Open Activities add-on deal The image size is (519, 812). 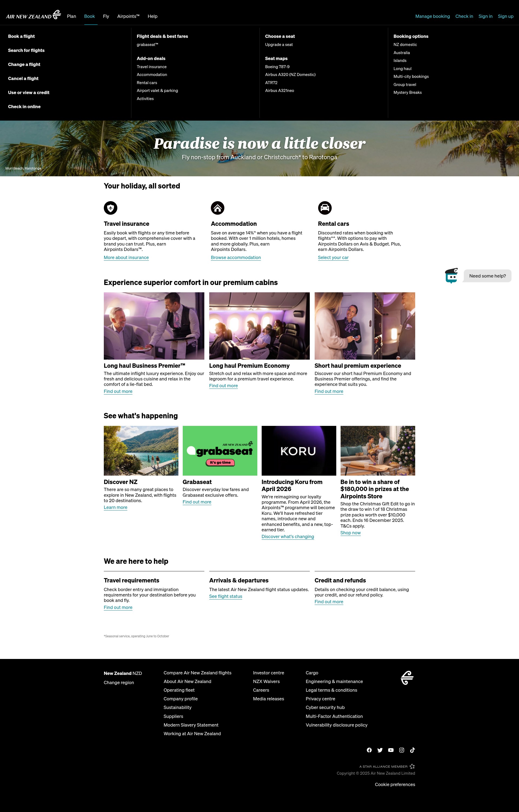coord(145,99)
